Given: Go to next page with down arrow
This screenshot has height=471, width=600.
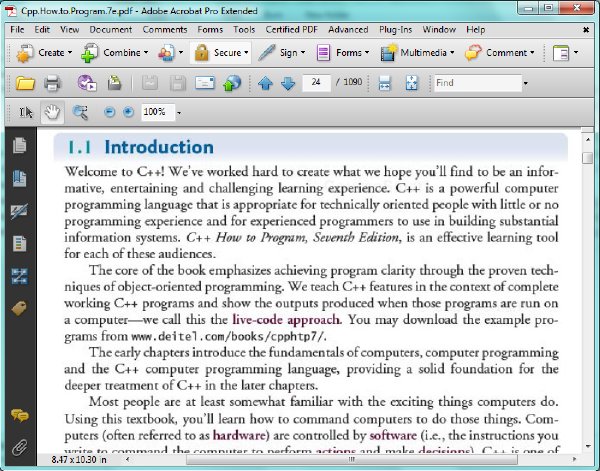Looking at the screenshot, I should (x=288, y=83).
